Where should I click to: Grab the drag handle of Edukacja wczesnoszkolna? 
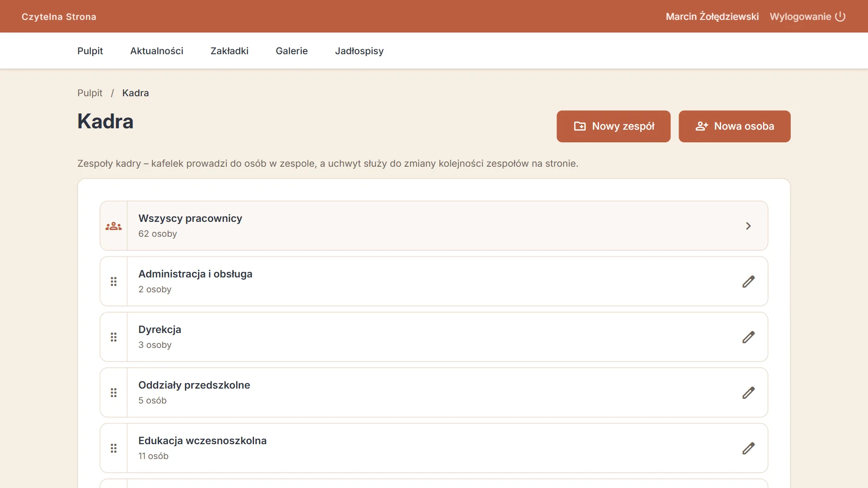[x=113, y=448]
